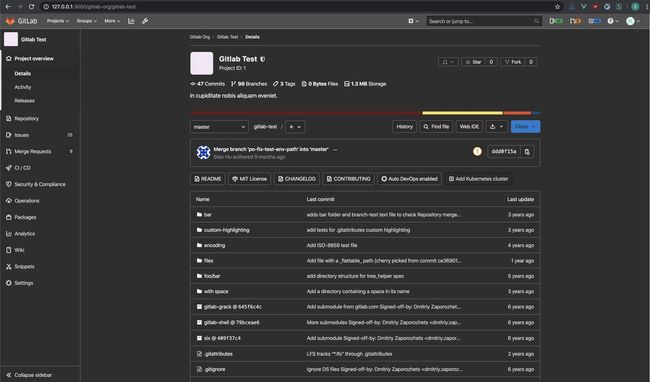This screenshot has height=382, width=650.
Task: Open the Web IDE button
Action: pos(469,127)
